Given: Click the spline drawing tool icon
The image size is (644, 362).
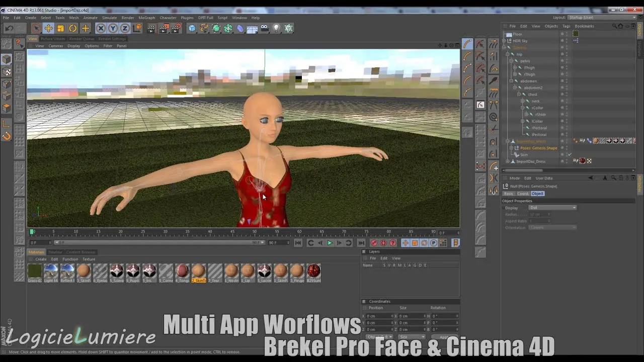Looking at the screenshot, I should coord(204,29).
